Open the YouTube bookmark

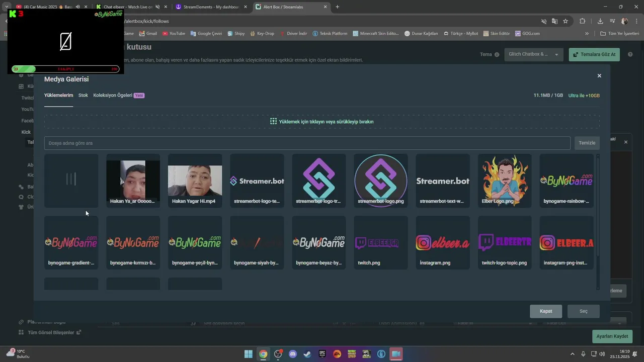coord(174,34)
